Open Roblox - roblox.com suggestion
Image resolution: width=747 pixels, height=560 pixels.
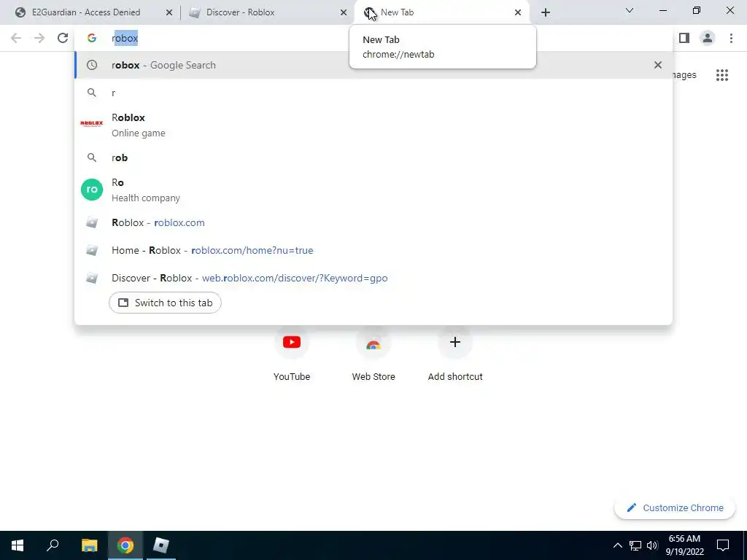pos(373,222)
